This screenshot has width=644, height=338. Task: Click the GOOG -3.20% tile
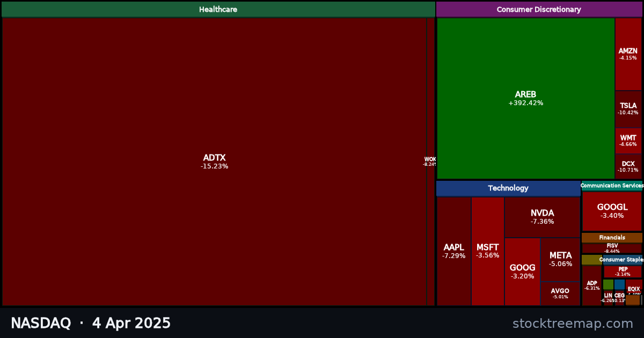tap(522, 271)
